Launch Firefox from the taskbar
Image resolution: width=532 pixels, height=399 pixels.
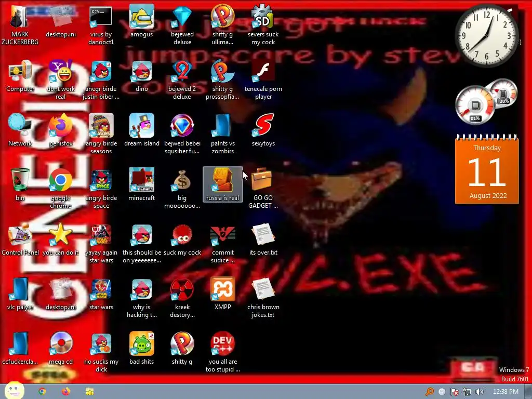tap(66, 392)
